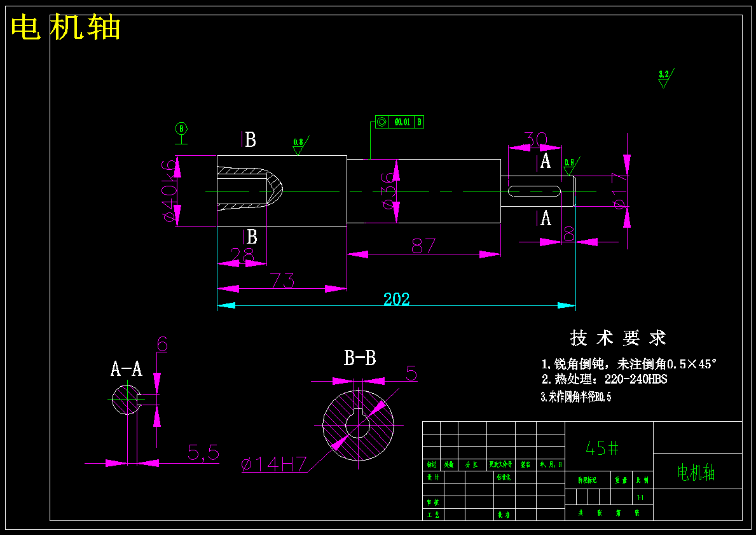Click the 重量 cell label
The width and height of the screenshot is (756, 535).
(x=621, y=480)
